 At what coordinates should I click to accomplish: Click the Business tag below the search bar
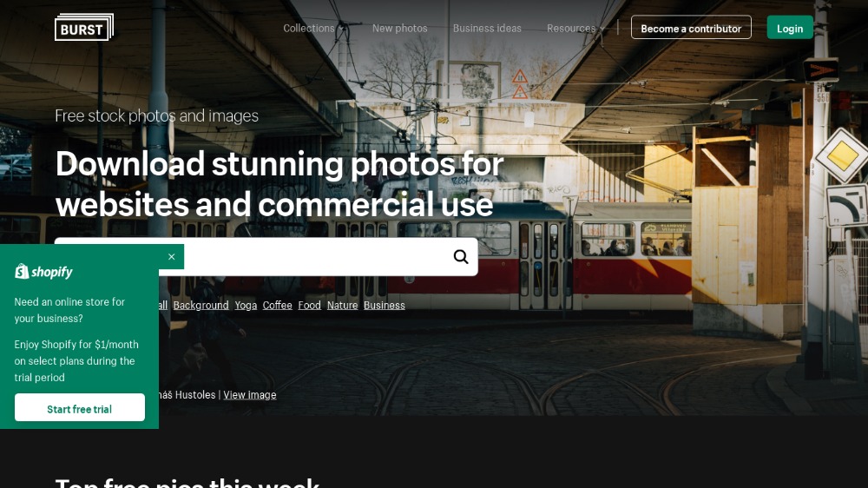coord(384,306)
